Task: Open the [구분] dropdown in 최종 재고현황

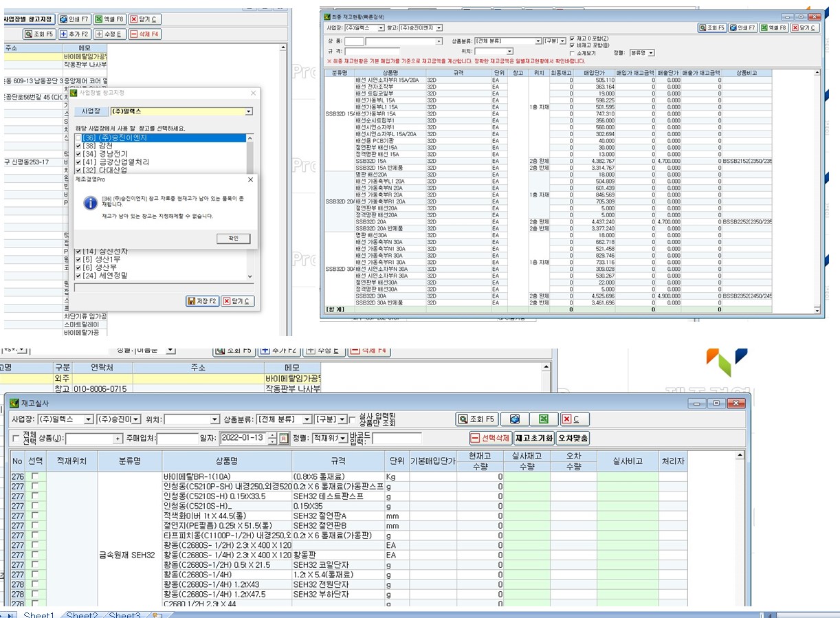Action: click(x=563, y=41)
